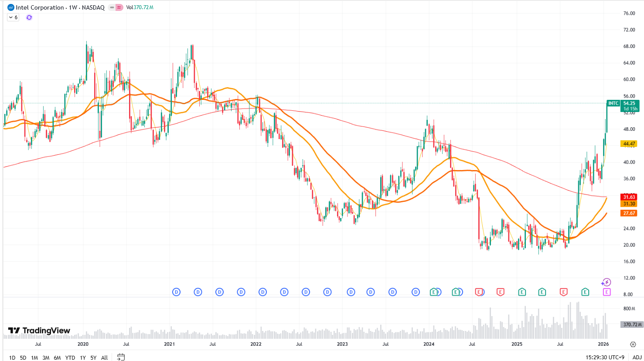Screen dimensions: 644x361
Task: Set the range to 5Y
Action: [x=93, y=358]
